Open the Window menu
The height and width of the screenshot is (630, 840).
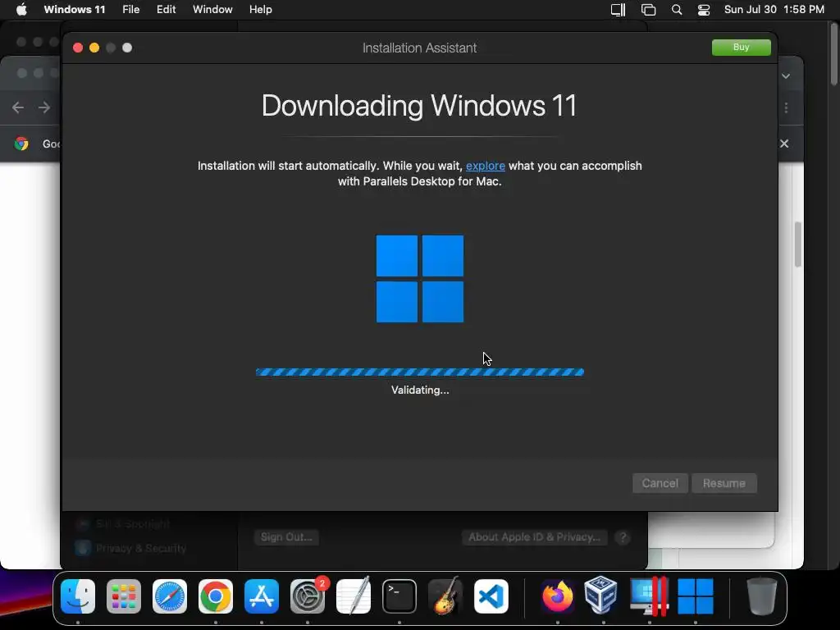(x=212, y=10)
